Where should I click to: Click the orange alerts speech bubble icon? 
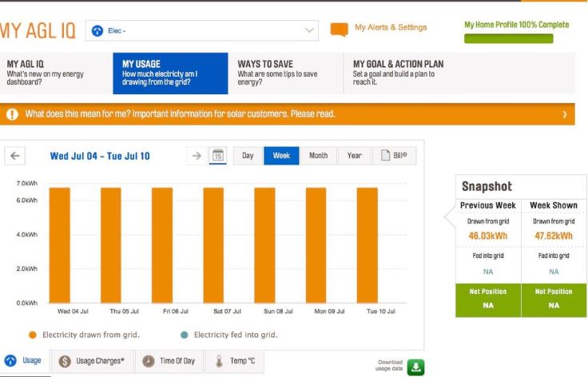339,30
